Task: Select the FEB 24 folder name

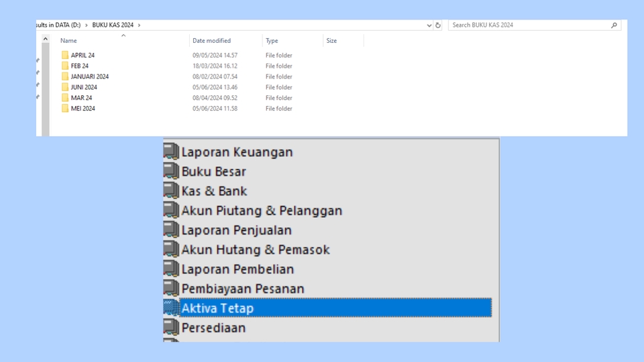Action: 80,66
